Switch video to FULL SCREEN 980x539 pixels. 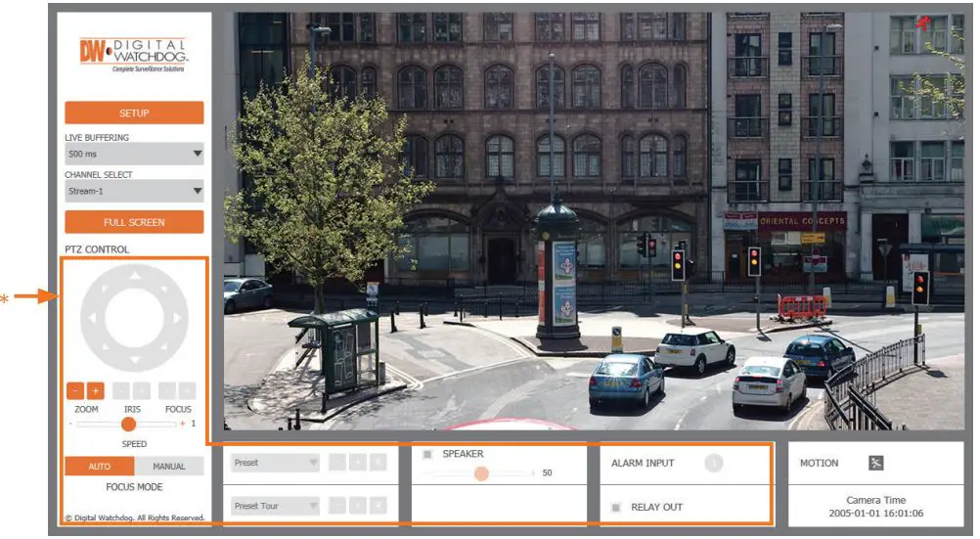coord(134,222)
